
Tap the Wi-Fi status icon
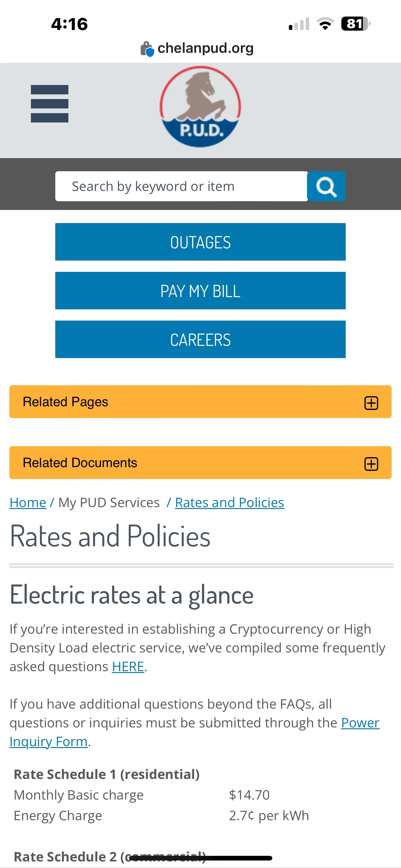325,24
